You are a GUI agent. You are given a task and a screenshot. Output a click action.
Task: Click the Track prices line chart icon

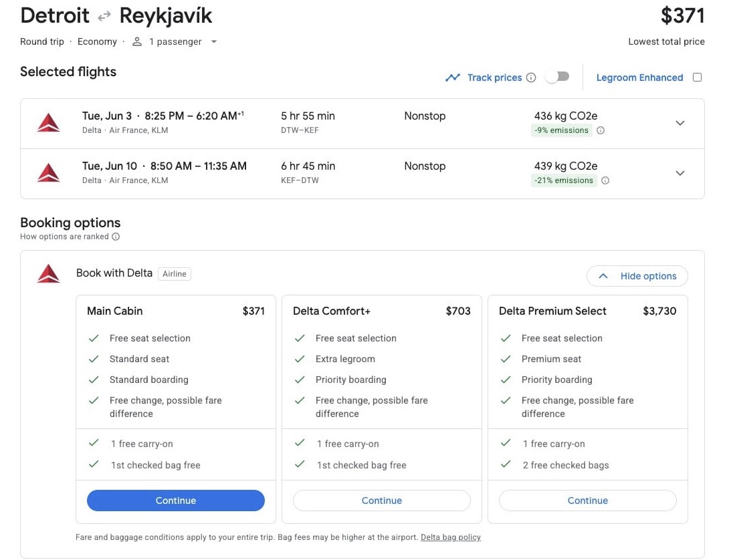click(452, 78)
